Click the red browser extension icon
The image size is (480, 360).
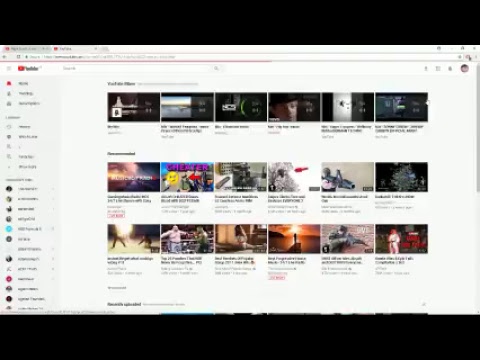pos(468,57)
